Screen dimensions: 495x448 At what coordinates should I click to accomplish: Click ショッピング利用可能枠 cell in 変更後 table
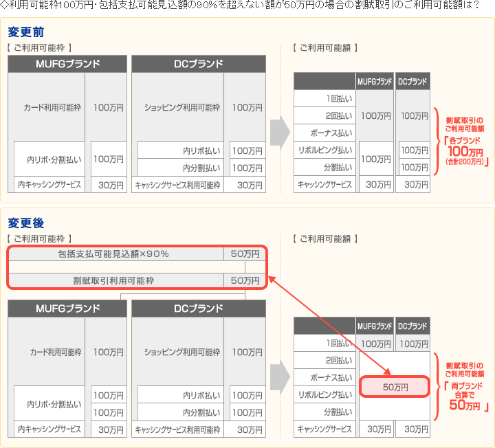pos(182,352)
